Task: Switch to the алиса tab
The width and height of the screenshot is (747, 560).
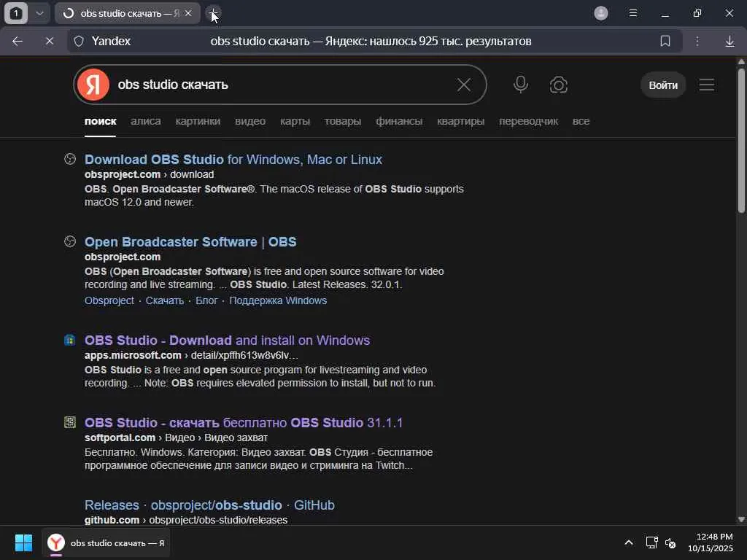Action: [146, 122]
